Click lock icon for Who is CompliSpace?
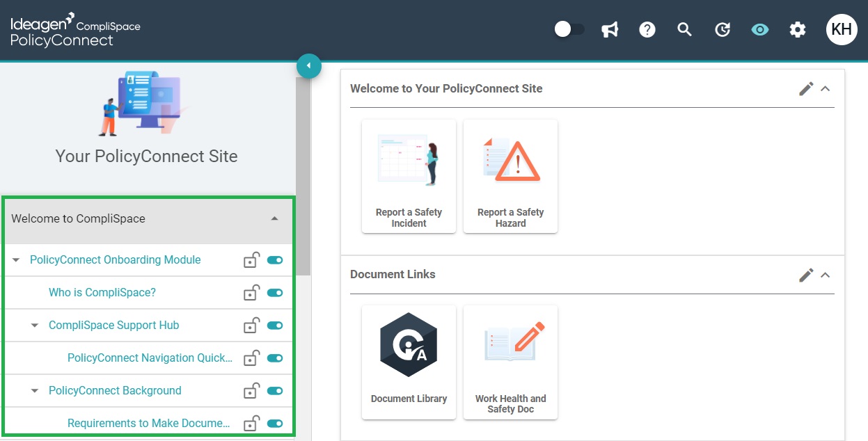 [251, 292]
